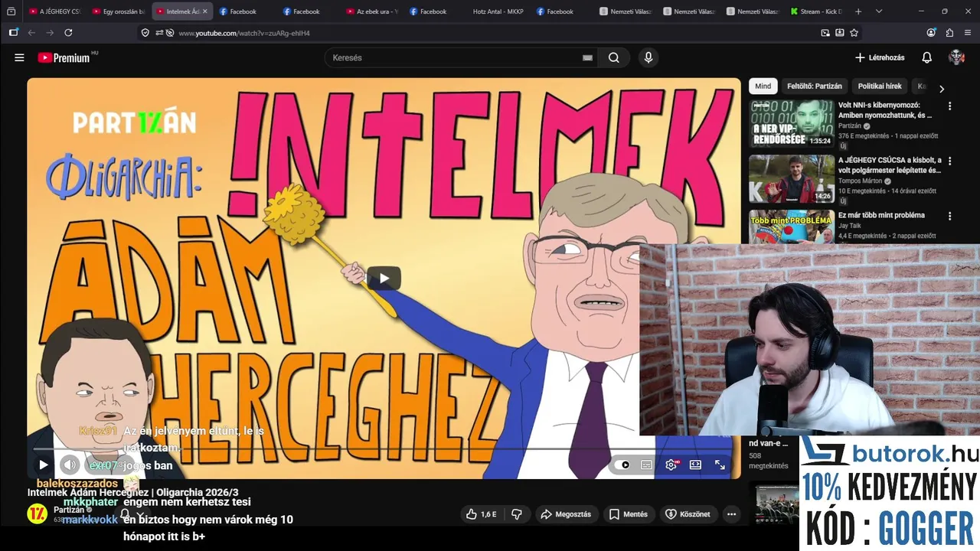Open the on-screen keyboard in search box
This screenshot has height=551, width=980.
click(587, 57)
